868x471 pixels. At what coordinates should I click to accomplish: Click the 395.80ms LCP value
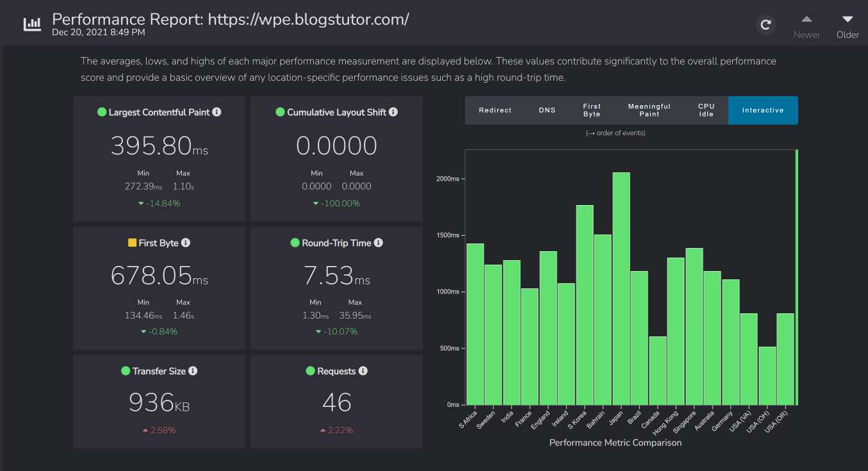point(160,145)
